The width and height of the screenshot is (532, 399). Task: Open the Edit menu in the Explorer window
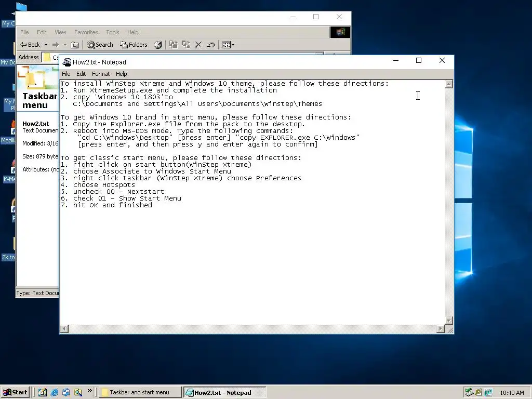[x=42, y=32]
